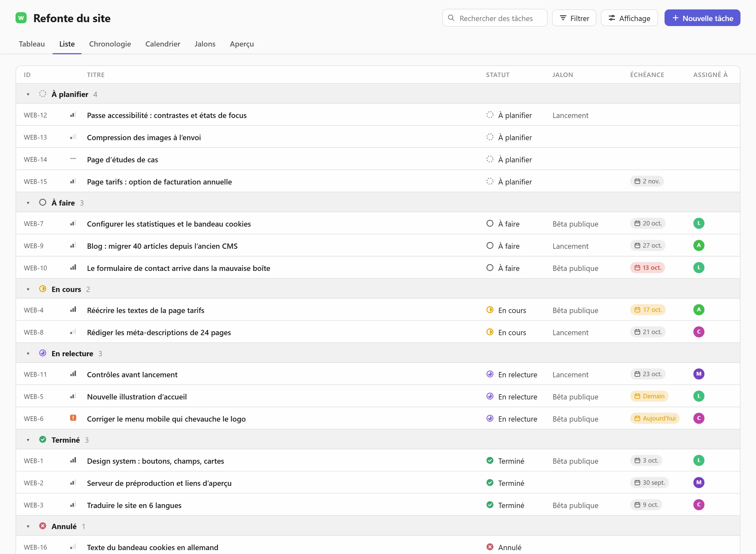Click the priority bars icon on WEB-12
The width and height of the screenshot is (756, 554).
coord(73,115)
